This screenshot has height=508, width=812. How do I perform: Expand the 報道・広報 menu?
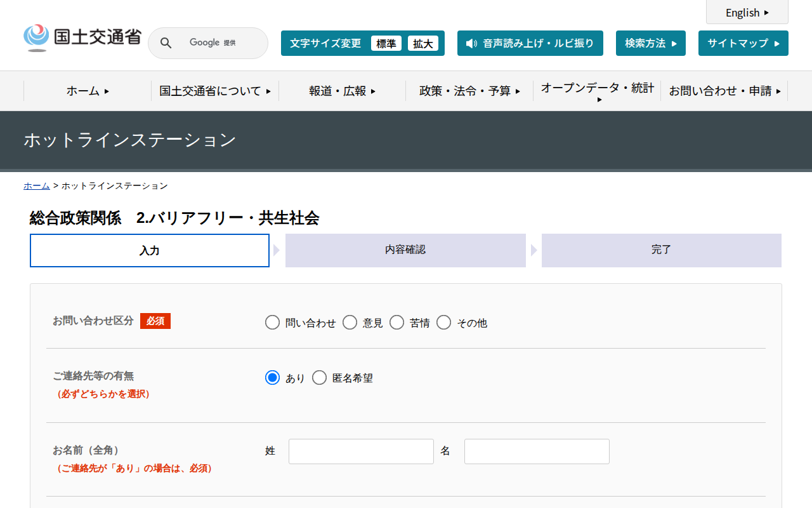(343, 91)
